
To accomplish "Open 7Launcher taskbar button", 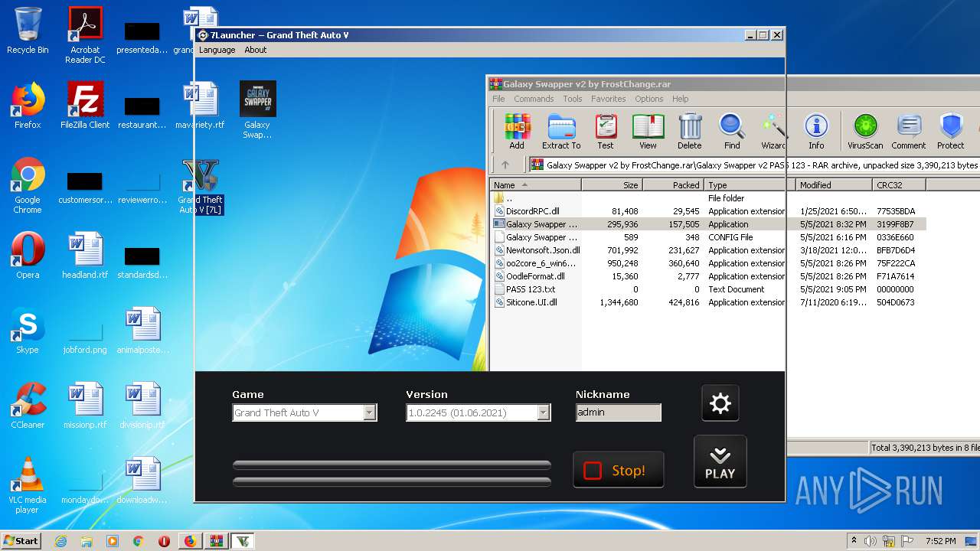I will coord(243,541).
